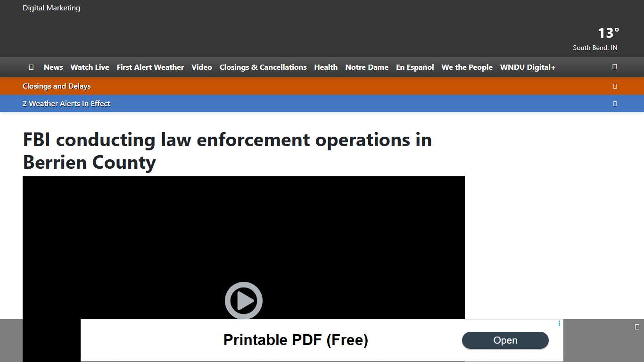Image resolution: width=644 pixels, height=362 pixels.
Task: Open the Notre Dame section
Action: tap(367, 67)
